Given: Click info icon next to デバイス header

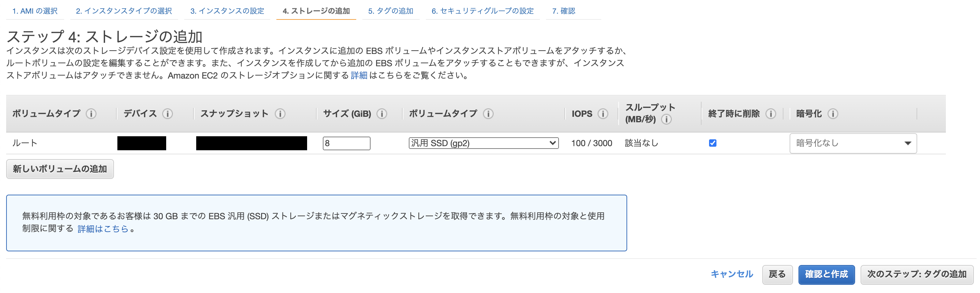Looking at the screenshot, I should [168, 113].
